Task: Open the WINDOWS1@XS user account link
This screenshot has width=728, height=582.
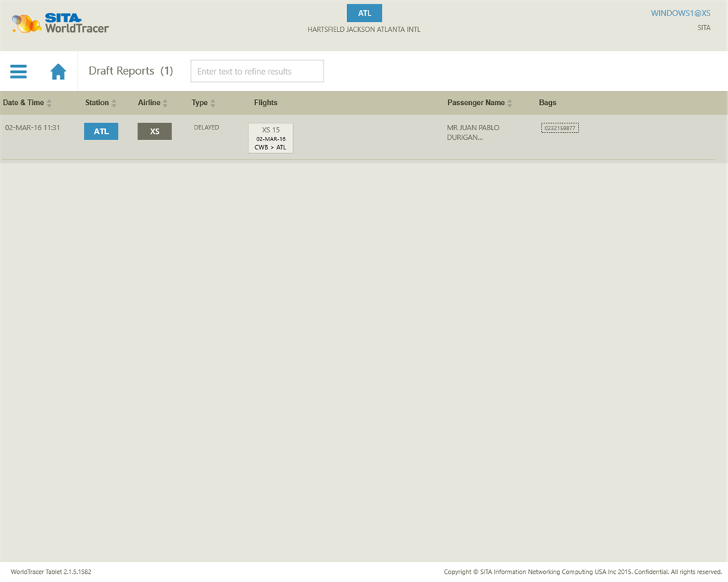Action: pos(680,13)
